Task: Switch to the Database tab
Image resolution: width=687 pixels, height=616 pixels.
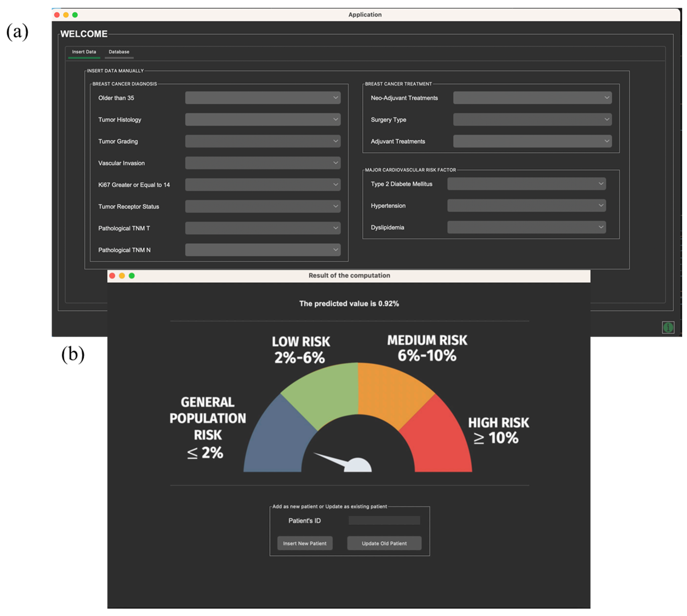Action: [x=119, y=52]
